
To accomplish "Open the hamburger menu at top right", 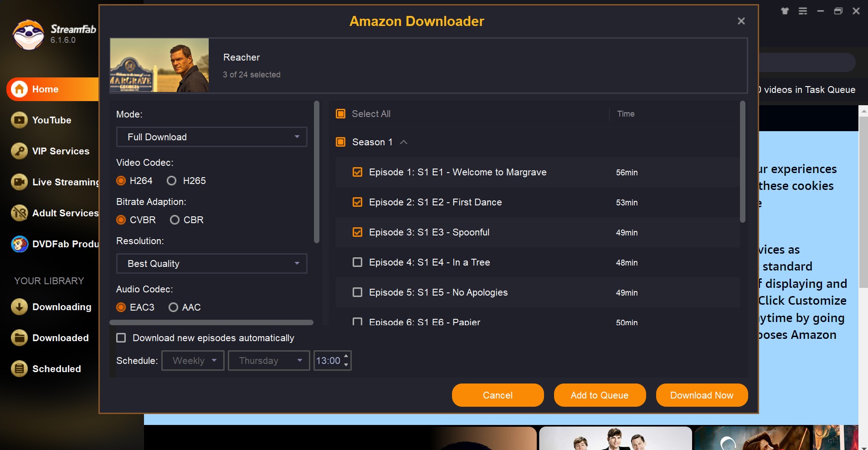I will coord(803,11).
